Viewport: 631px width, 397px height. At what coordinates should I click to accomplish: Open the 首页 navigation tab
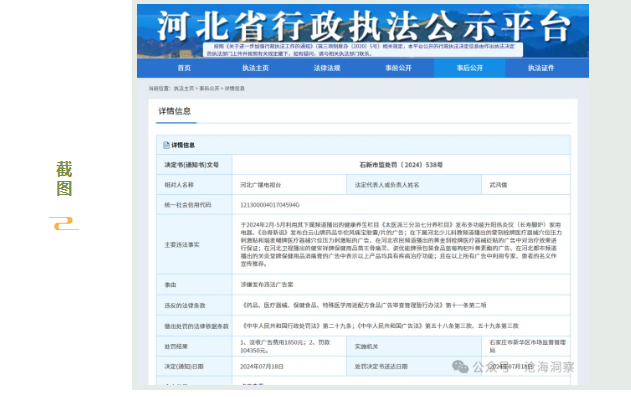[x=184, y=68]
